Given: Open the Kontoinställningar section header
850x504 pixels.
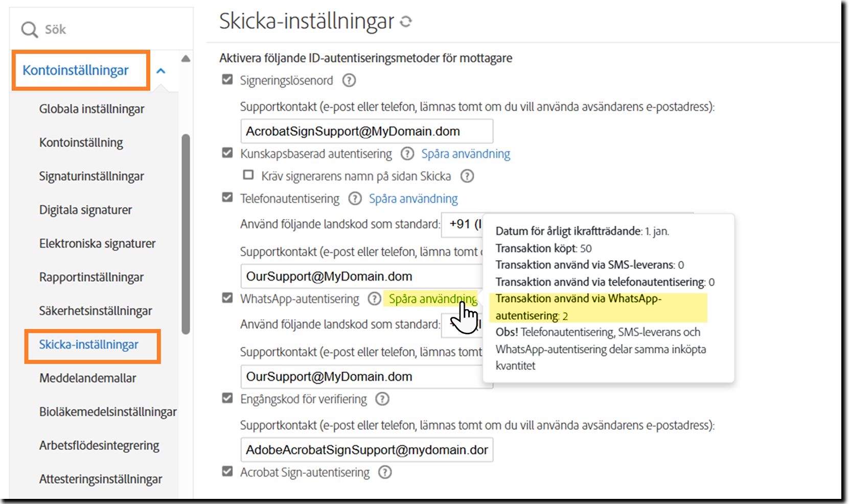Looking at the screenshot, I should coord(76,71).
